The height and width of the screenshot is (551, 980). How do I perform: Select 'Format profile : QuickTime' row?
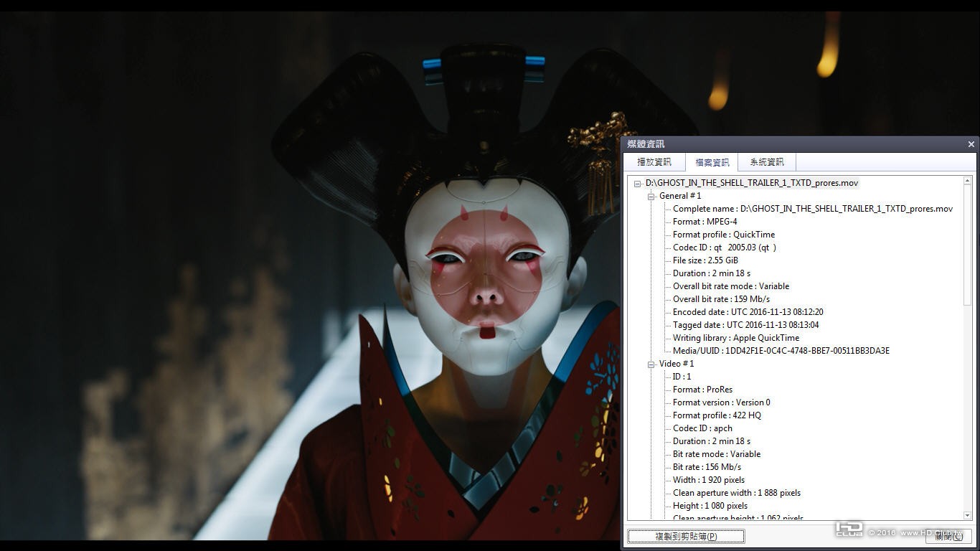[x=724, y=235]
